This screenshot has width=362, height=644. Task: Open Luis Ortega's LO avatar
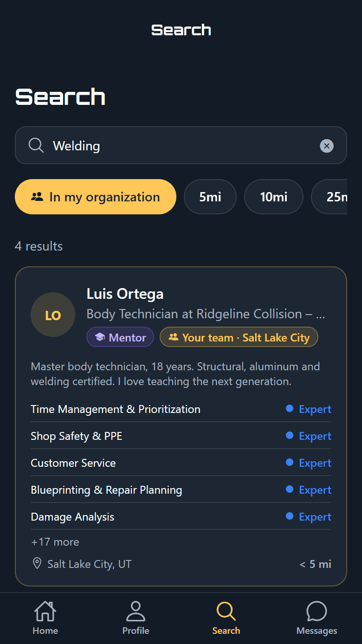[53, 315]
